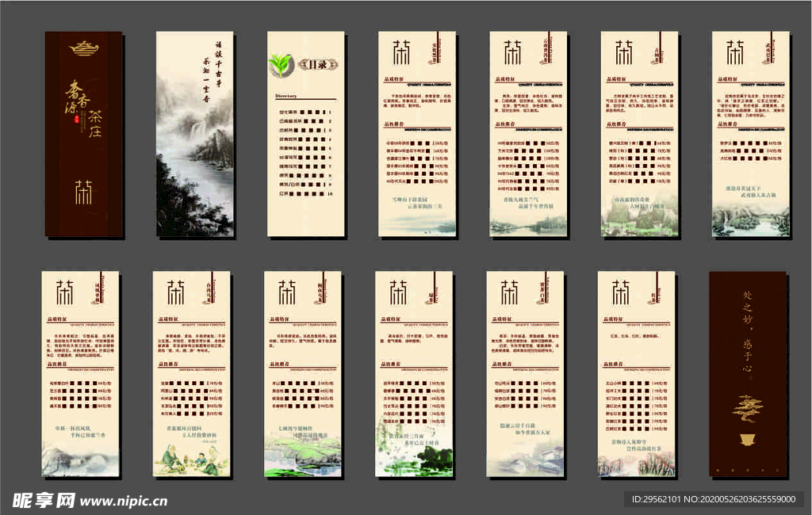
Task: Select 品质特征 heading on tea-drinking figures panel
Action: [168, 319]
